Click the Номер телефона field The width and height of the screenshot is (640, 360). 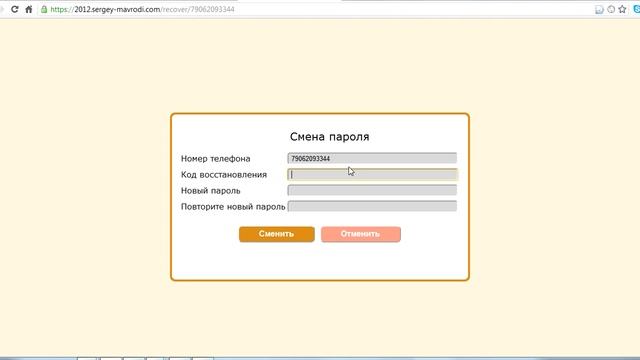click(x=372, y=158)
